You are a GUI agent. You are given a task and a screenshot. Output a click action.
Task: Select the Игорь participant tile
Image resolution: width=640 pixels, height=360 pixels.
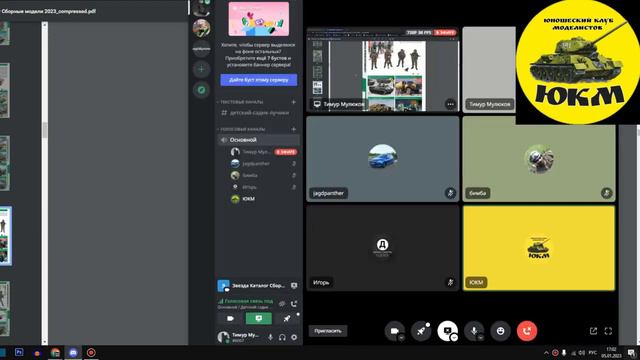pyautogui.click(x=383, y=248)
